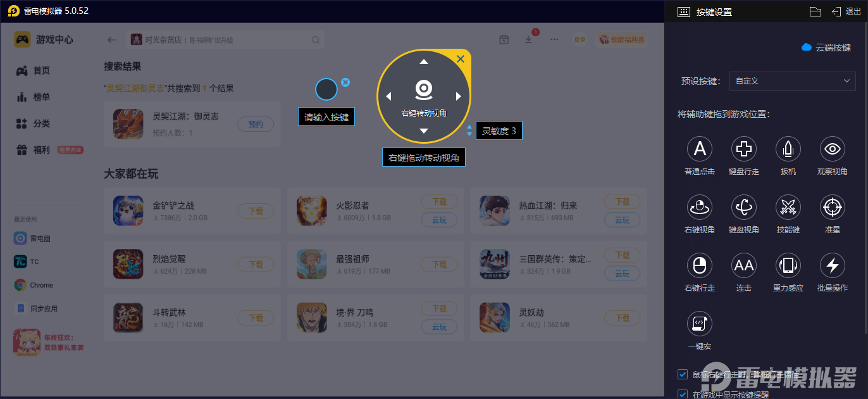Pick the 一键宏 macro script icon
The height and width of the screenshot is (399, 868).
pyautogui.click(x=700, y=324)
